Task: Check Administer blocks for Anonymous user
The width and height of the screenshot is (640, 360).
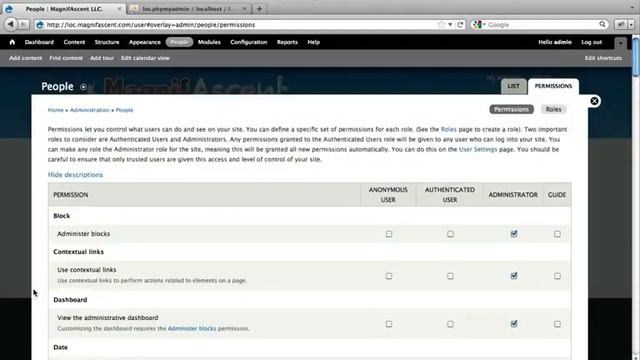Action: 389,234
